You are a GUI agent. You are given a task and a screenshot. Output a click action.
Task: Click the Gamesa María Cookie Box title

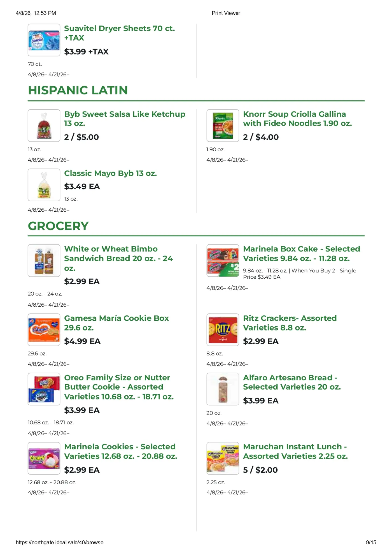click(116, 323)
